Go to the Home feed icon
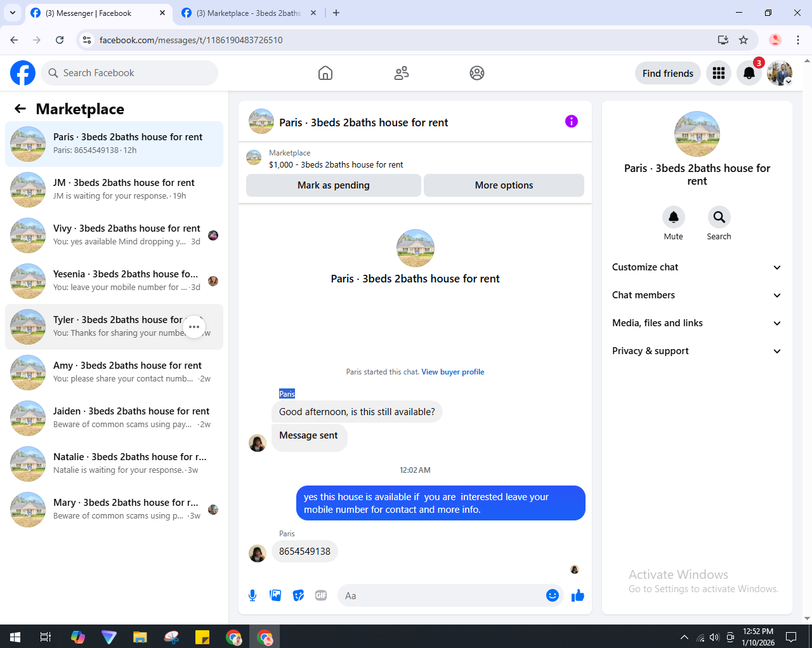This screenshot has height=648, width=812. [x=325, y=73]
